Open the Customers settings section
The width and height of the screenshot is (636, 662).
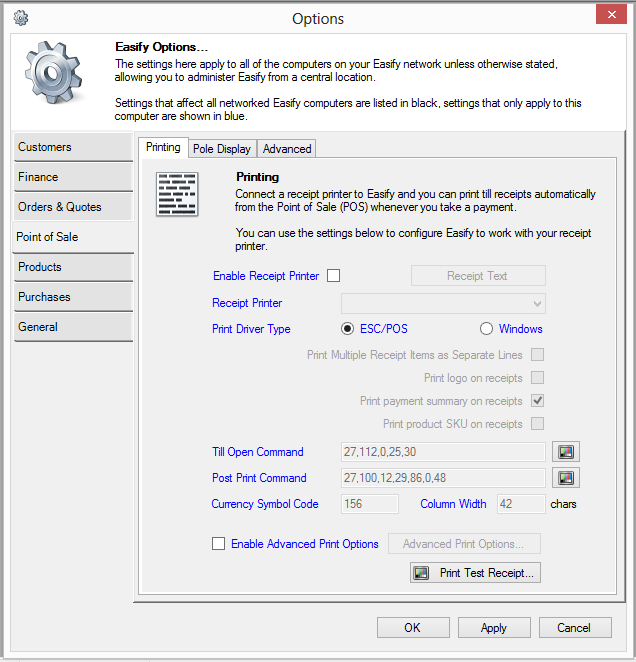(73, 147)
